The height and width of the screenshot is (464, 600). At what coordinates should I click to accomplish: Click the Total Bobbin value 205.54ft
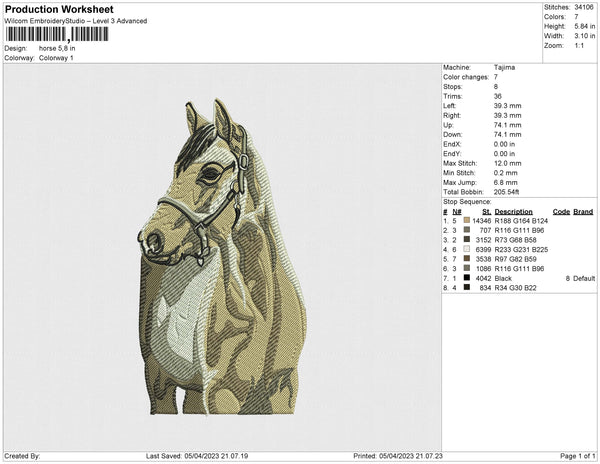click(x=506, y=192)
